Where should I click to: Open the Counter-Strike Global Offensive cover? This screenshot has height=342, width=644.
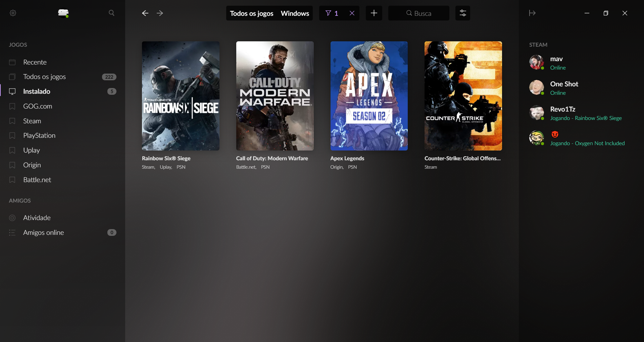463,96
